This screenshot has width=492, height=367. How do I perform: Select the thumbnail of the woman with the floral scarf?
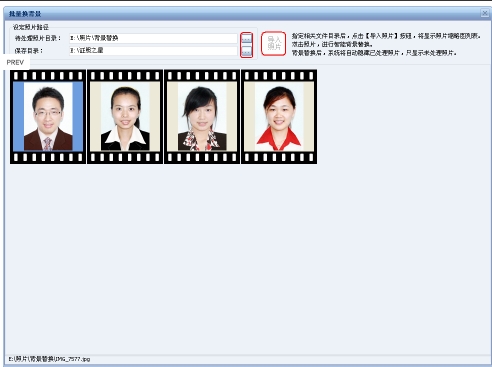pos(202,117)
